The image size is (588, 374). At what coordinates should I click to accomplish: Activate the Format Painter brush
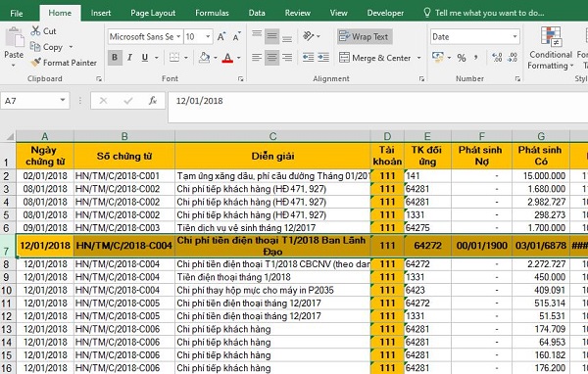(35, 63)
